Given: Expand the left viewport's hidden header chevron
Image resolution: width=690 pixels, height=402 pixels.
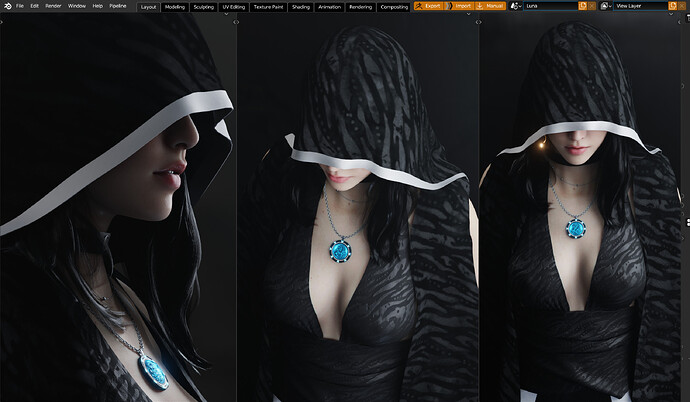Looking at the screenshot, I should tap(226, 14).
